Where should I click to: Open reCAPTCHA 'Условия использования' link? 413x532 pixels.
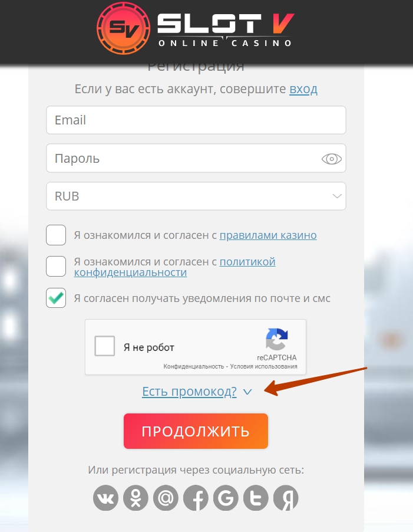[263, 366]
